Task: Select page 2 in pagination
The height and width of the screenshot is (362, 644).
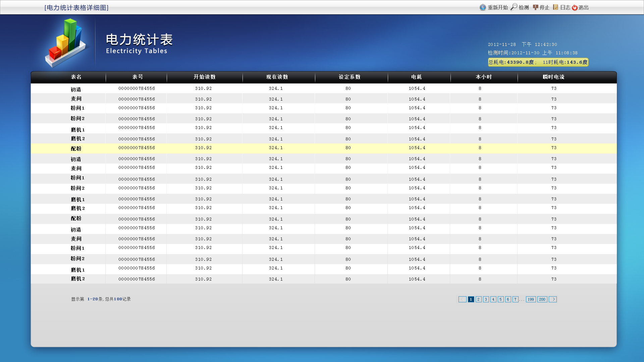Action: (x=479, y=299)
